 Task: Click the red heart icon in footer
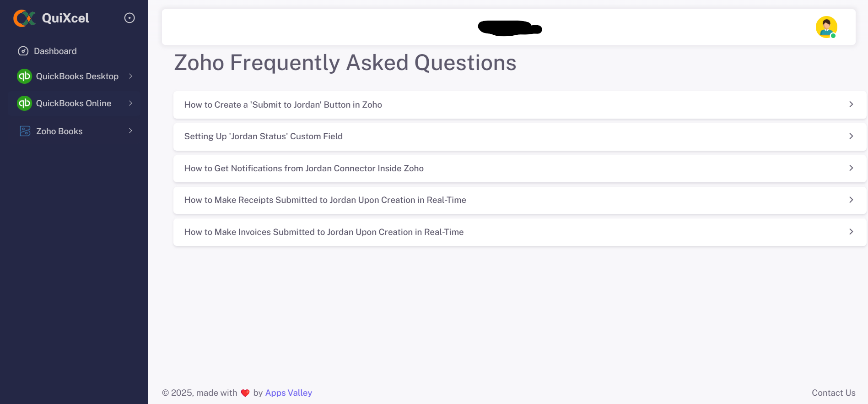(245, 393)
